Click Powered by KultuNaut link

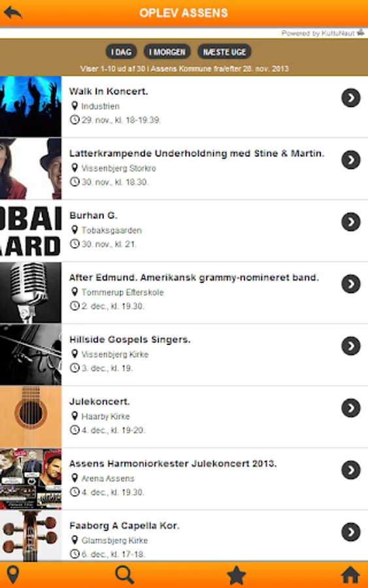(x=323, y=33)
